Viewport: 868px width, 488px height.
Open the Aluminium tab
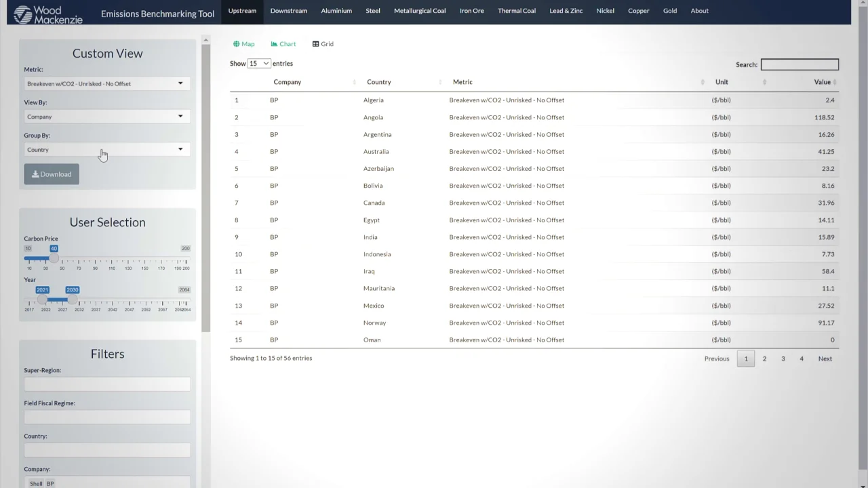(x=336, y=11)
